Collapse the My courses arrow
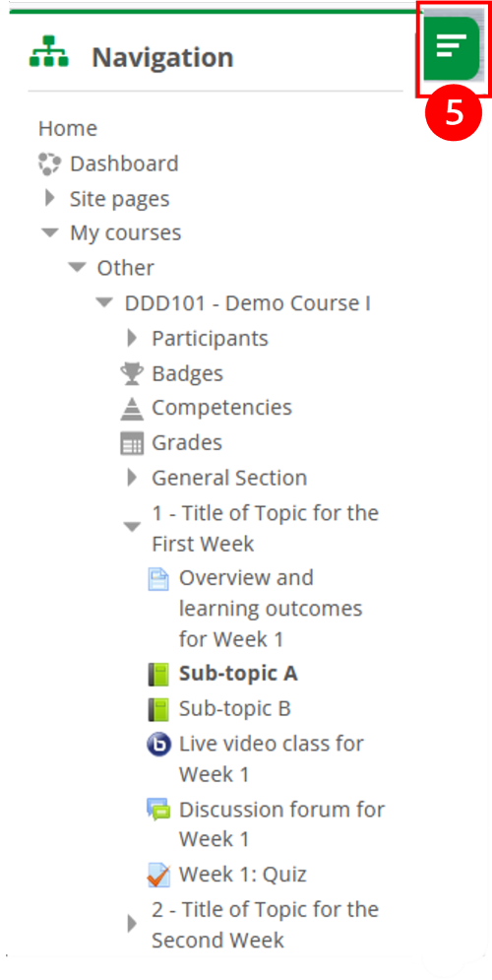Viewport: 492px width, 980px height. coord(49,233)
